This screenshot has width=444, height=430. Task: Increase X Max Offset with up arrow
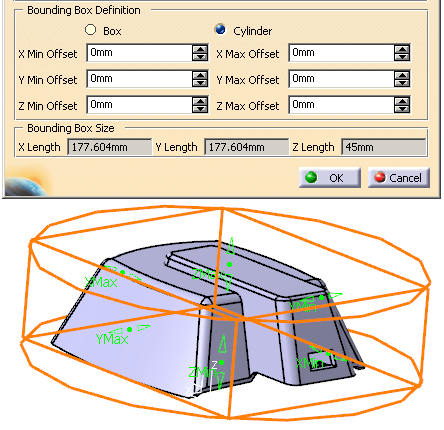point(402,49)
